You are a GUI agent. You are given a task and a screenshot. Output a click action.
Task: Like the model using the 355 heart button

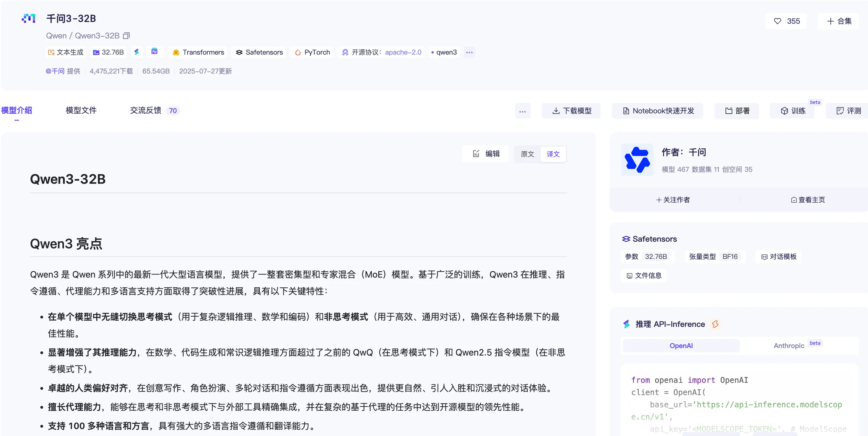786,21
